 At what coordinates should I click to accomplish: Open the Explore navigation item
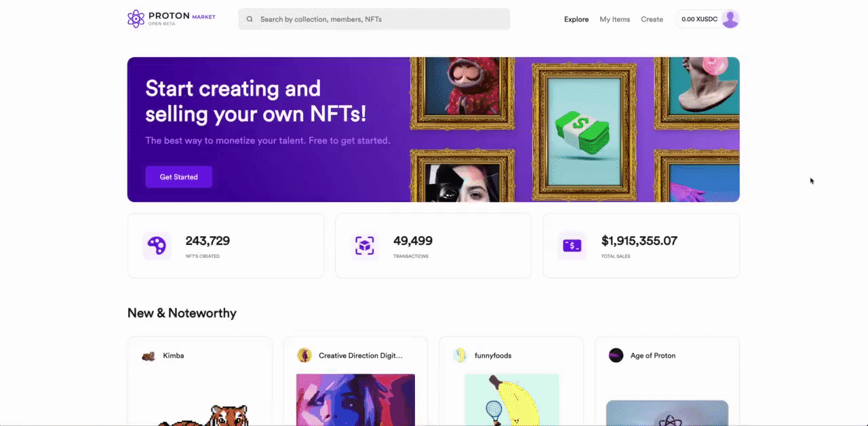coord(576,20)
